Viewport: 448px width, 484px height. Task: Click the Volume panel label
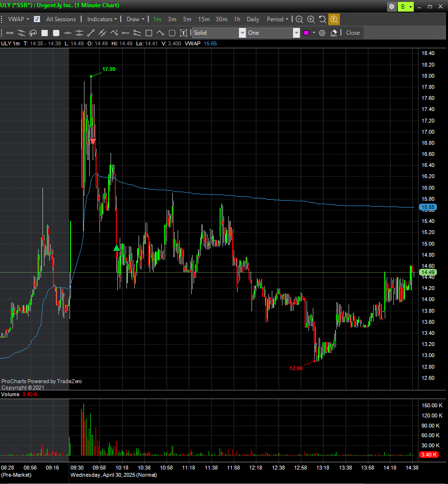10,394
